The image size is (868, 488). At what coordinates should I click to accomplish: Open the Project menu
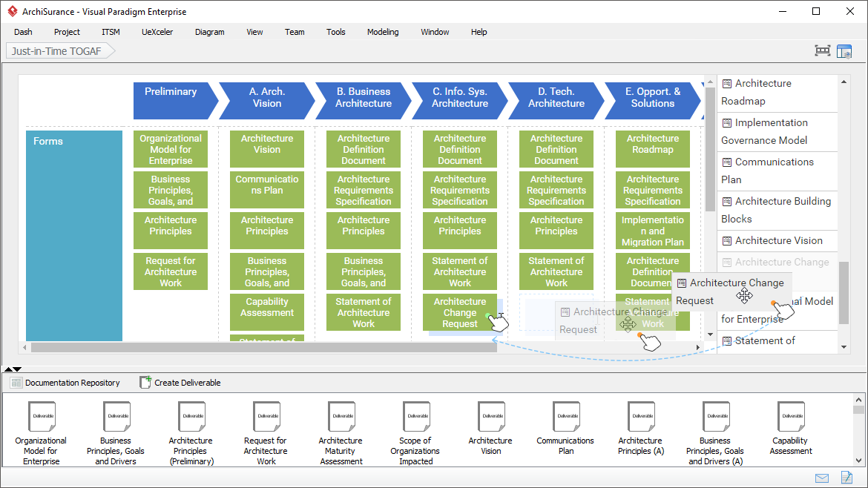pyautogui.click(x=67, y=32)
